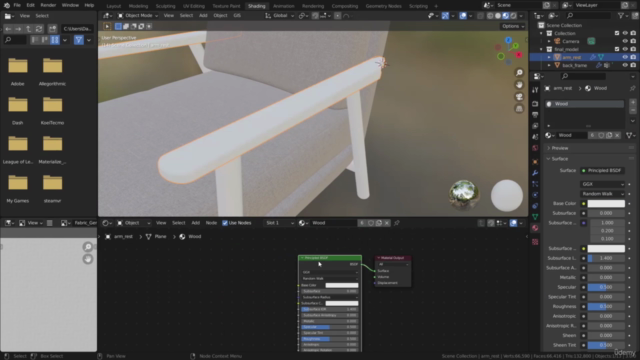The image size is (640, 360).
Task: Toggle Collection exclude checkbox in outliner
Action: coord(617,33)
